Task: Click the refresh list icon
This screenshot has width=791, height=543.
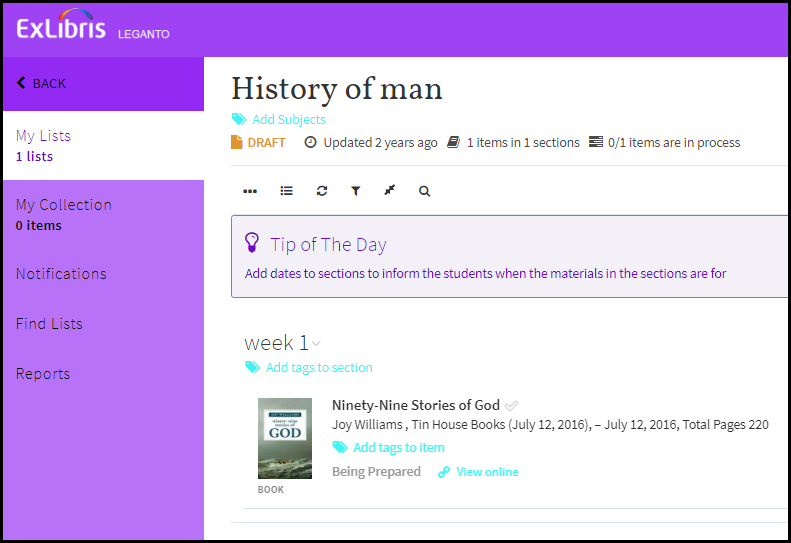Action: coord(322,191)
